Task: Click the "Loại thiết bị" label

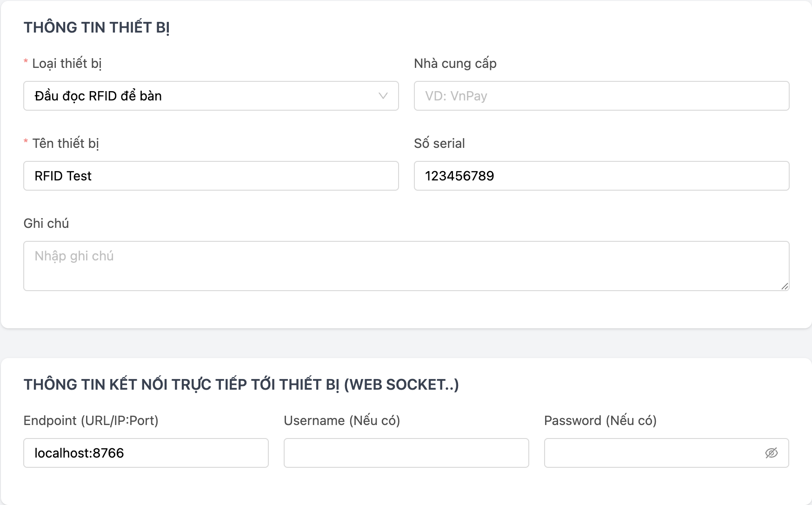Action: pos(67,63)
